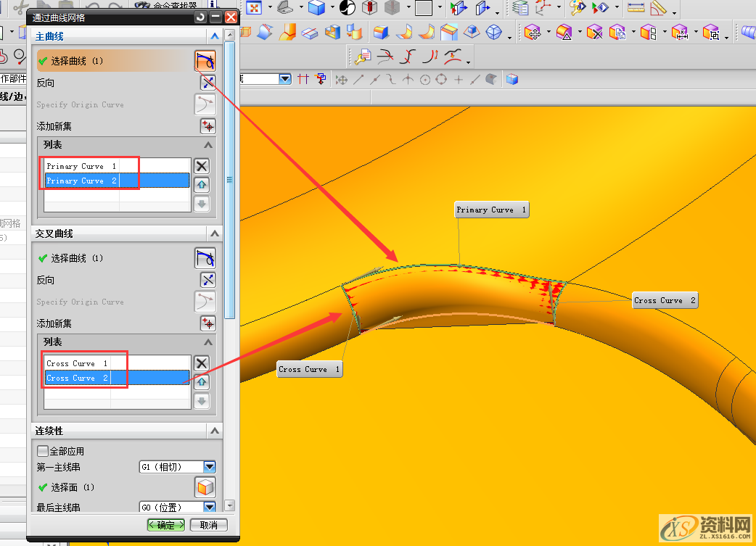Click the reverse direction icon in 主曲线 section
Viewport: 756px width, 546px height.
(208, 83)
